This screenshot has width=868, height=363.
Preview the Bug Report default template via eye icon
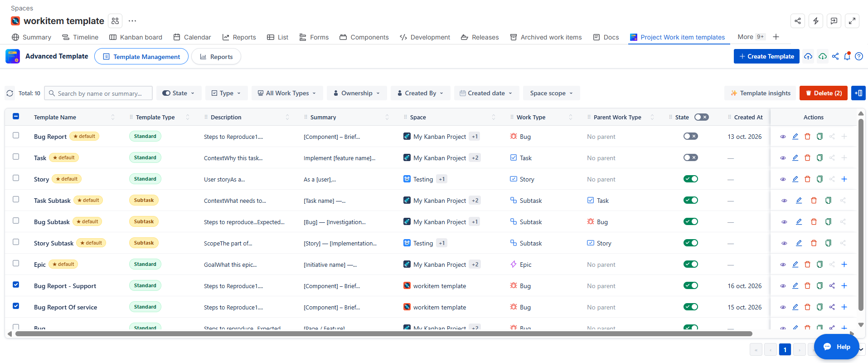(783, 137)
